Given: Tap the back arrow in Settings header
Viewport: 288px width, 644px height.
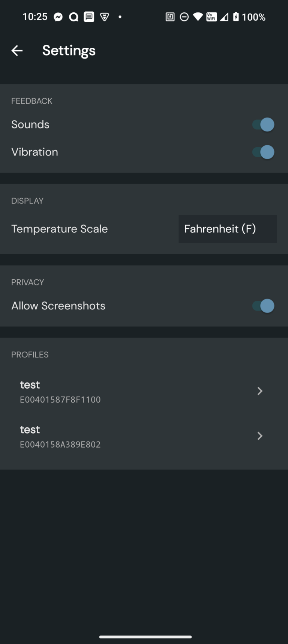Looking at the screenshot, I should [17, 51].
